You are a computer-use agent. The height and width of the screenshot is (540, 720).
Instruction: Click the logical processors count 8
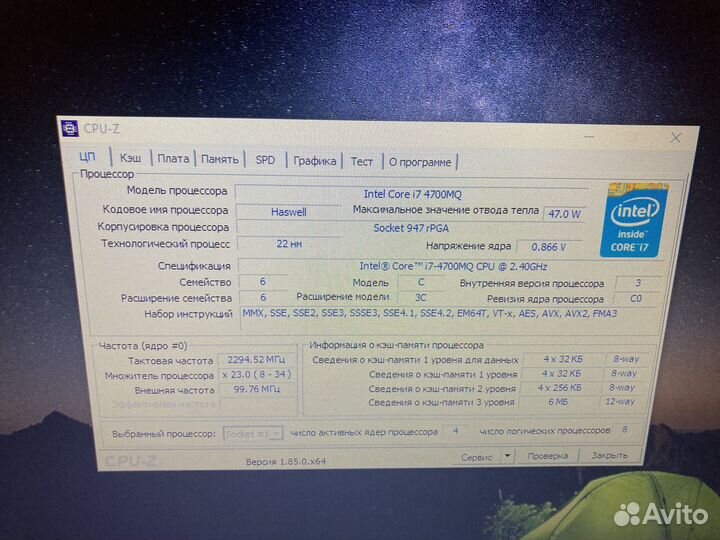pyautogui.click(x=624, y=430)
